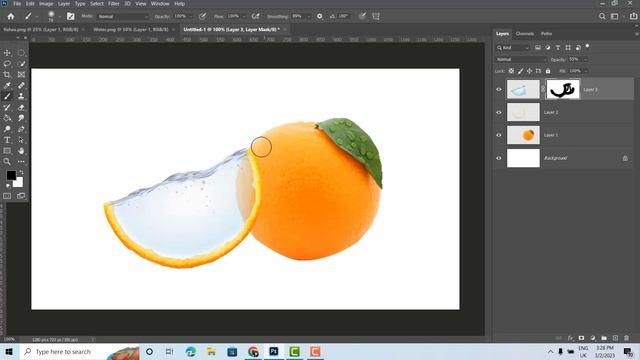The image size is (640, 360).
Task: Hide Layer 3 visibility eye
Action: pyautogui.click(x=499, y=89)
